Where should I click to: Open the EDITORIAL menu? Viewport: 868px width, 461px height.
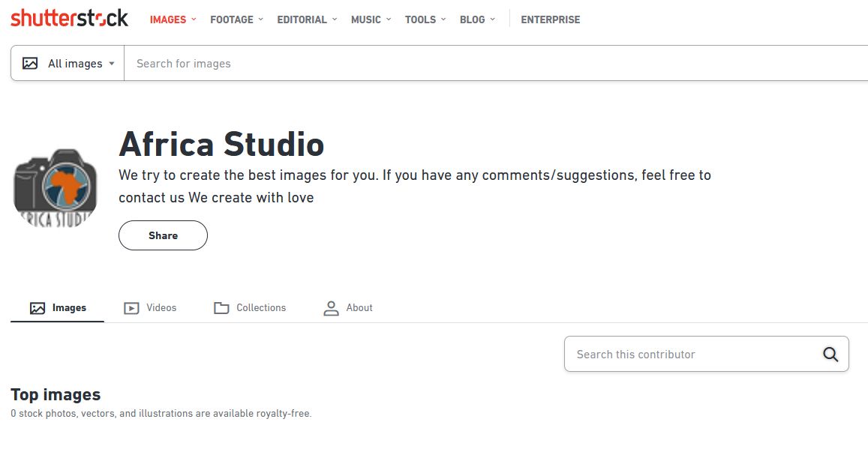click(308, 19)
